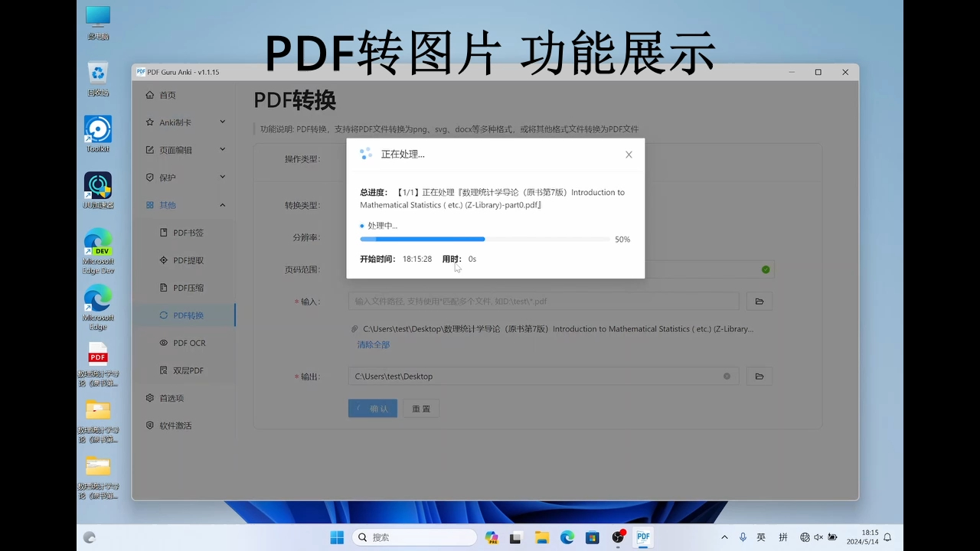The image size is (980, 551).
Task: Show hidden tray icons chevron
Action: [725, 537]
